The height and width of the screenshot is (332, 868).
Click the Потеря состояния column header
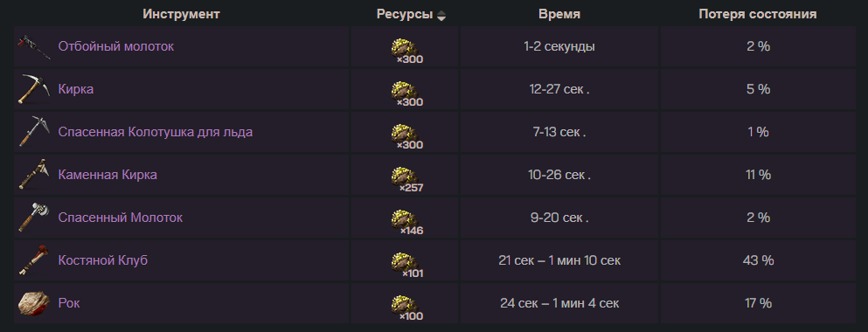coord(758,14)
